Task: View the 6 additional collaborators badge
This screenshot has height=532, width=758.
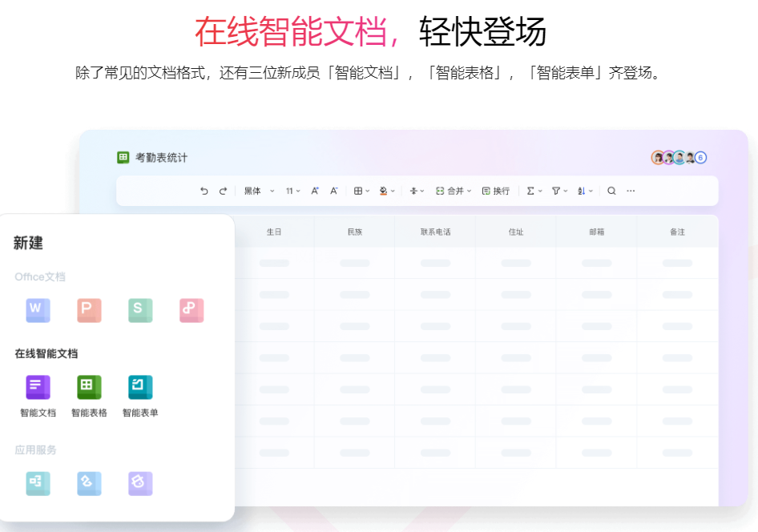Action: pyautogui.click(x=700, y=158)
